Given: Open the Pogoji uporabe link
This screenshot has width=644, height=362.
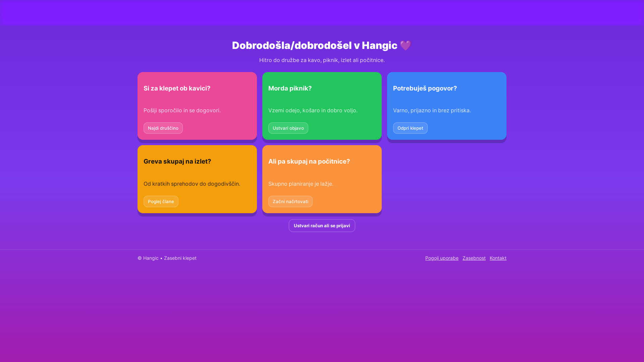Looking at the screenshot, I should click(x=442, y=258).
